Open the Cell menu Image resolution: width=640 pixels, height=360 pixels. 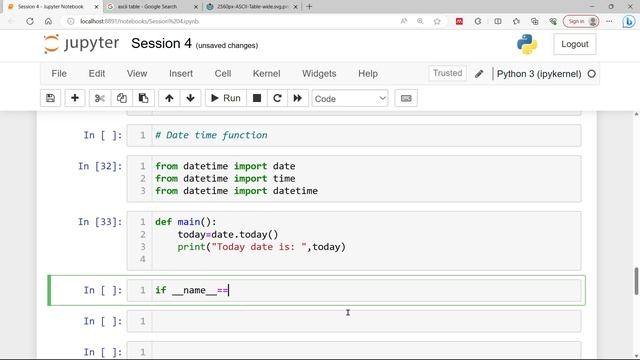tap(223, 73)
